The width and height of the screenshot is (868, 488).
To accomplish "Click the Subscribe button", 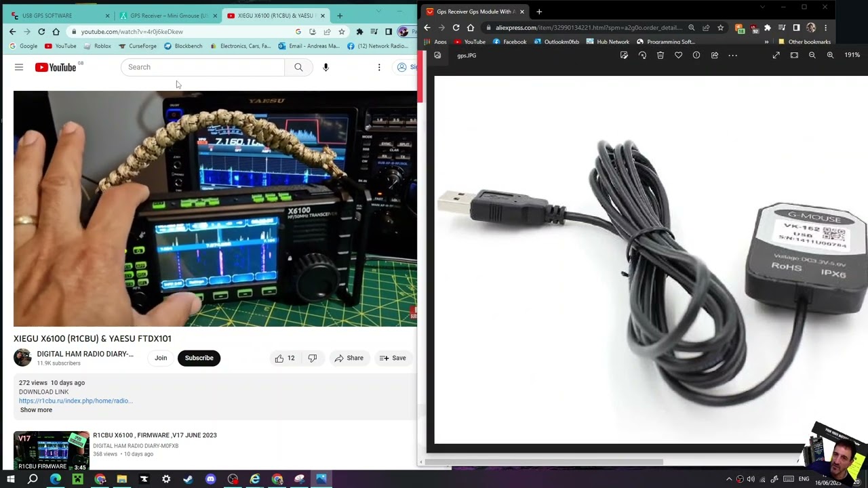I will click(x=199, y=358).
